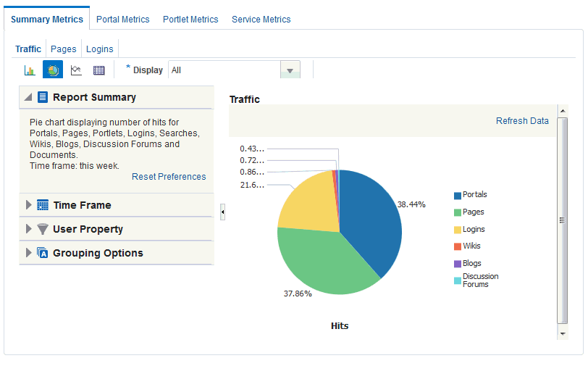588x366 pixels.
Task: Click the Wikis red legend swatch
Action: pyautogui.click(x=458, y=246)
